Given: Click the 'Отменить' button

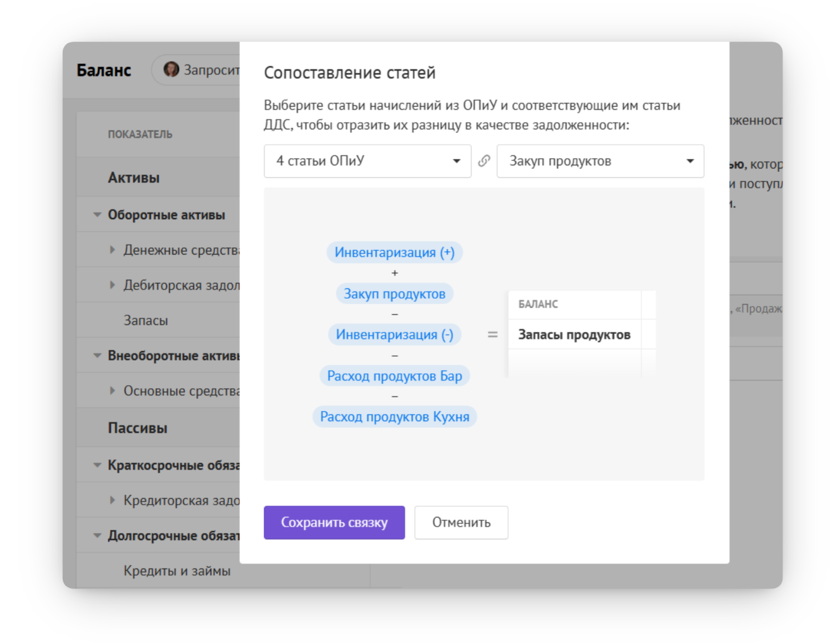Looking at the screenshot, I should pos(461,522).
